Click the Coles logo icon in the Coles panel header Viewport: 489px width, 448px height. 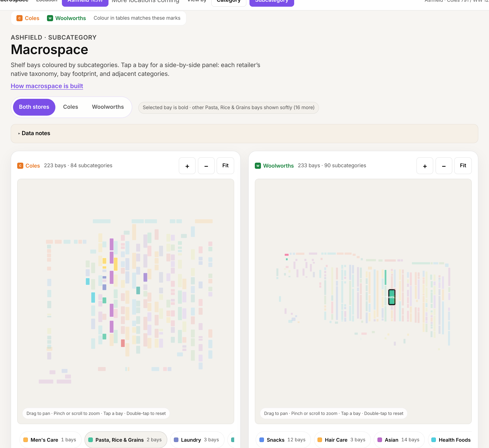pyautogui.click(x=20, y=166)
